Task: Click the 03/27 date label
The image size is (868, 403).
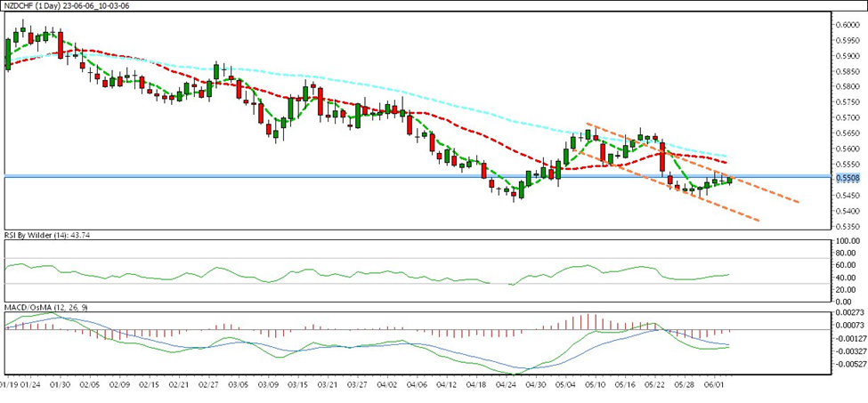Action: (358, 383)
